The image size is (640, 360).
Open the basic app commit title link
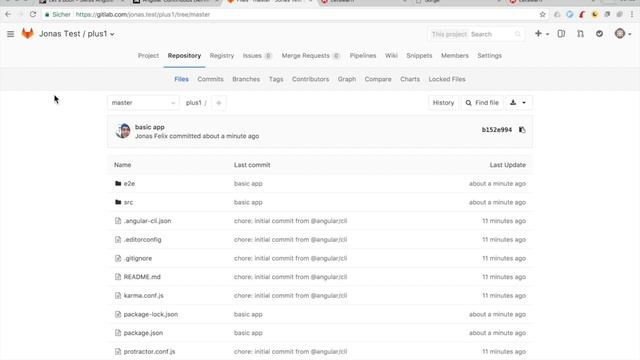pos(149,127)
